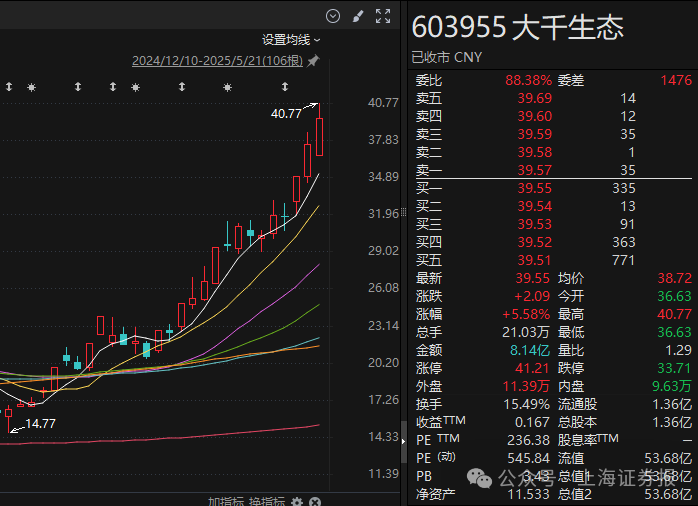Click the 买五 volume 771
698x506 pixels.
pos(624,260)
